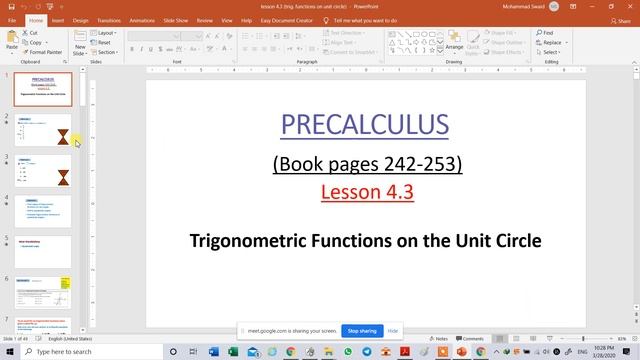Click Clear All Formatting icon

[x=229, y=36]
